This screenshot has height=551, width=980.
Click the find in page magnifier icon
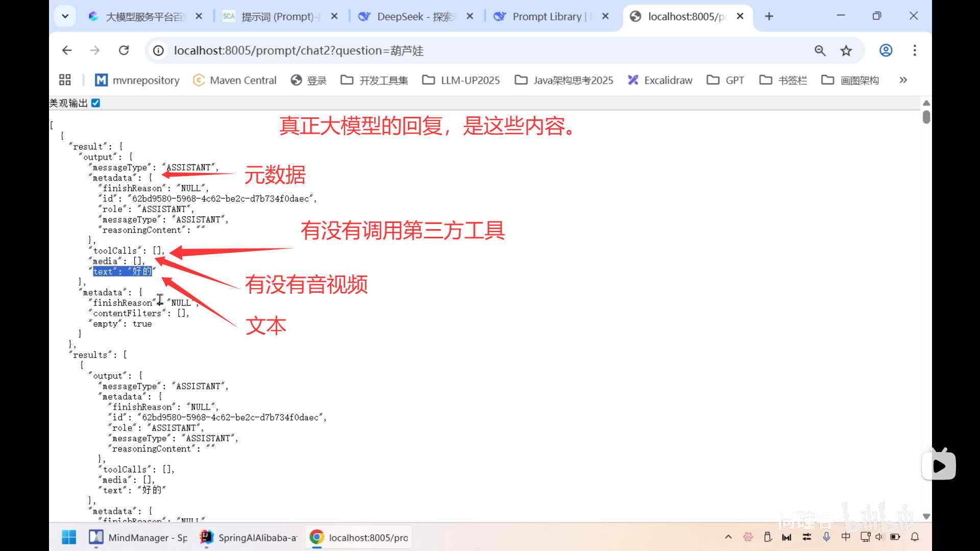820,50
